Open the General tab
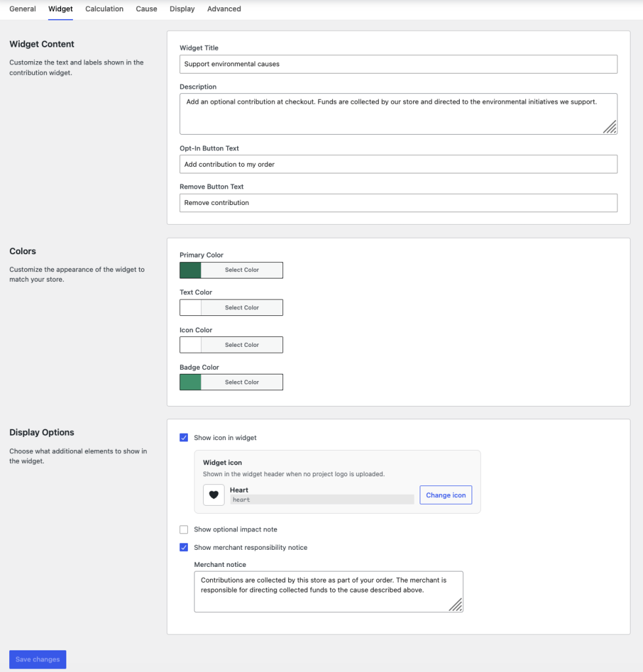Image resolution: width=643 pixels, height=672 pixels. [23, 9]
